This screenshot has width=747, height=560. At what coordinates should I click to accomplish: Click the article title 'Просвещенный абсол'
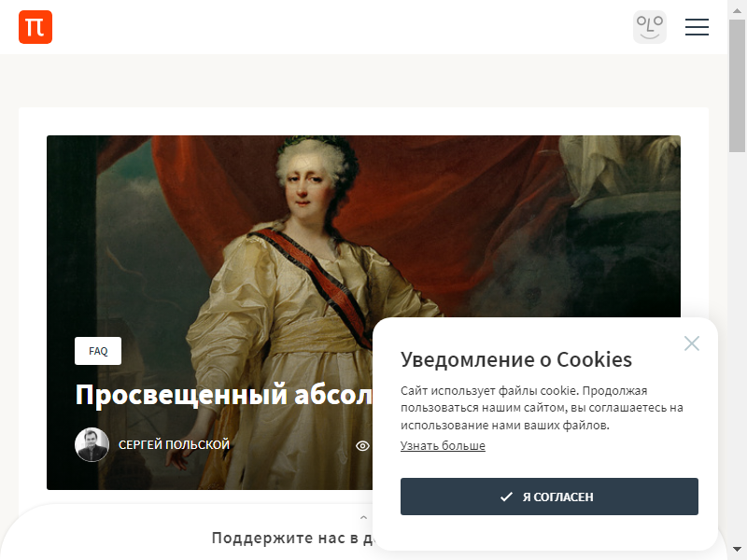click(224, 395)
